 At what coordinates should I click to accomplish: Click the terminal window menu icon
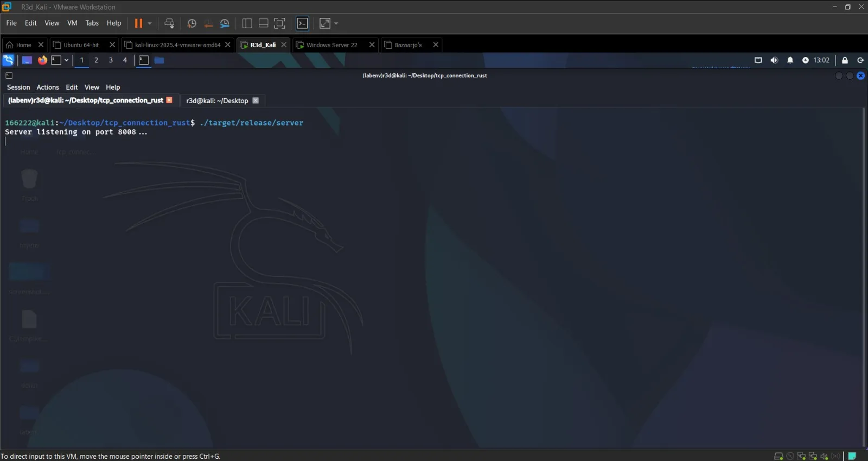[9, 75]
